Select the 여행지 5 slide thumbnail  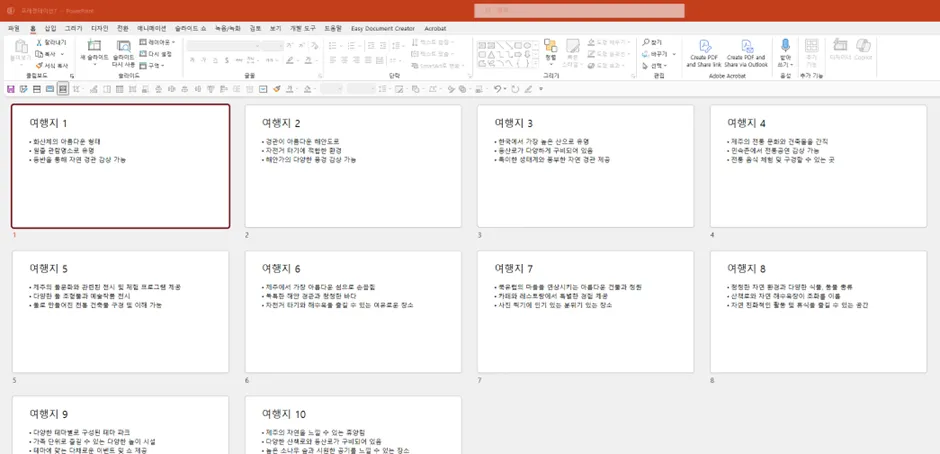tap(120, 312)
